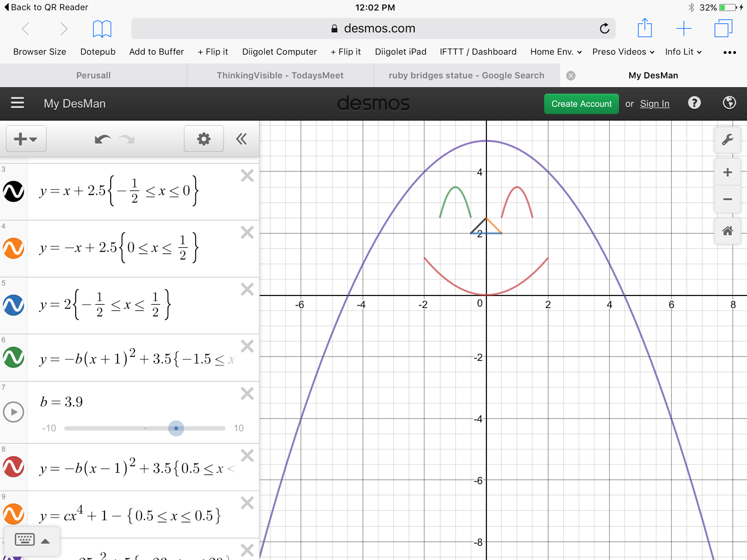Toggle visibility of expression 6 green curve
The image size is (747, 560).
(14, 357)
